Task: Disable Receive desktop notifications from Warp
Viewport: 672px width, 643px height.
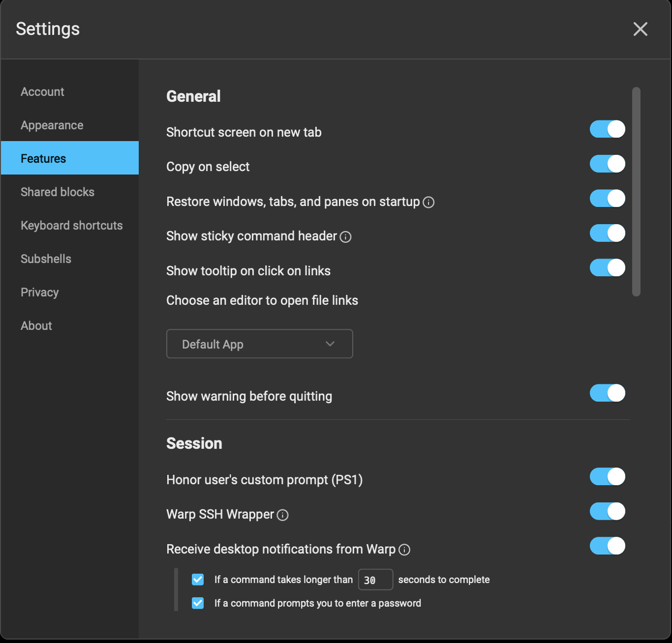Action: coord(607,546)
